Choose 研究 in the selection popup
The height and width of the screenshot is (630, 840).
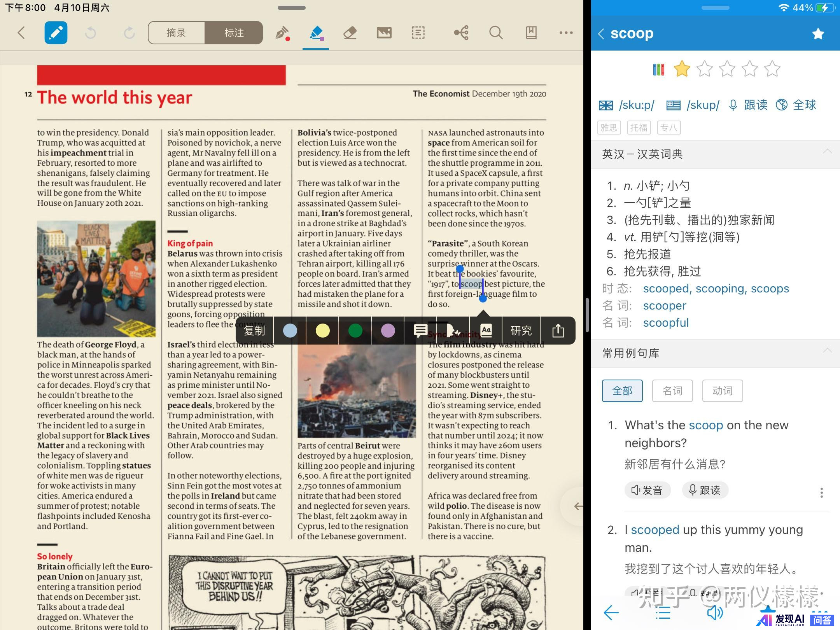coord(521,331)
